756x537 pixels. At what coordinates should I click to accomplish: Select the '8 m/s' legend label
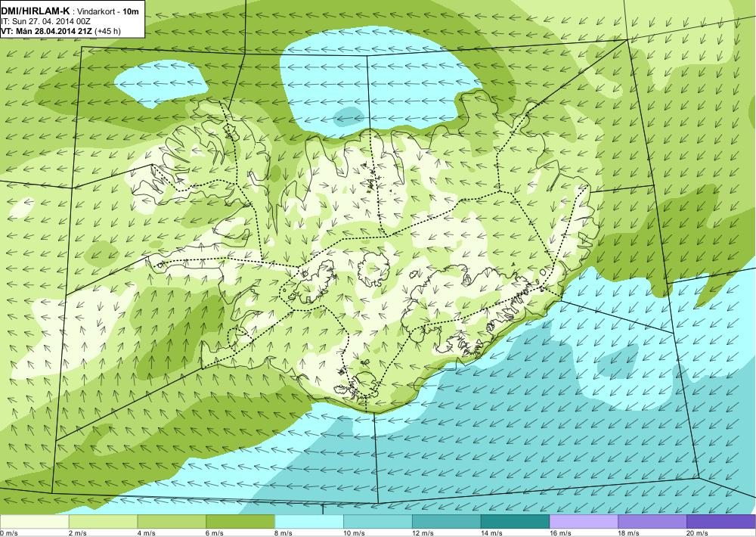283,533
